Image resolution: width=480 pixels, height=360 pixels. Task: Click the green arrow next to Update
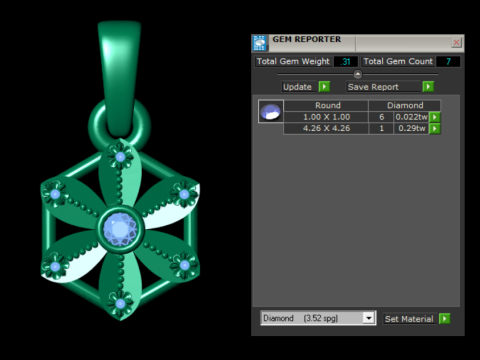point(324,87)
